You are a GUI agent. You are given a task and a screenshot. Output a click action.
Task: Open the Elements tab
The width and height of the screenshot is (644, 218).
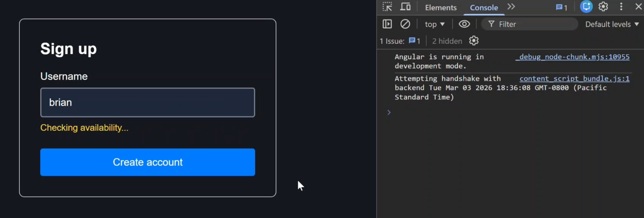[x=441, y=8]
